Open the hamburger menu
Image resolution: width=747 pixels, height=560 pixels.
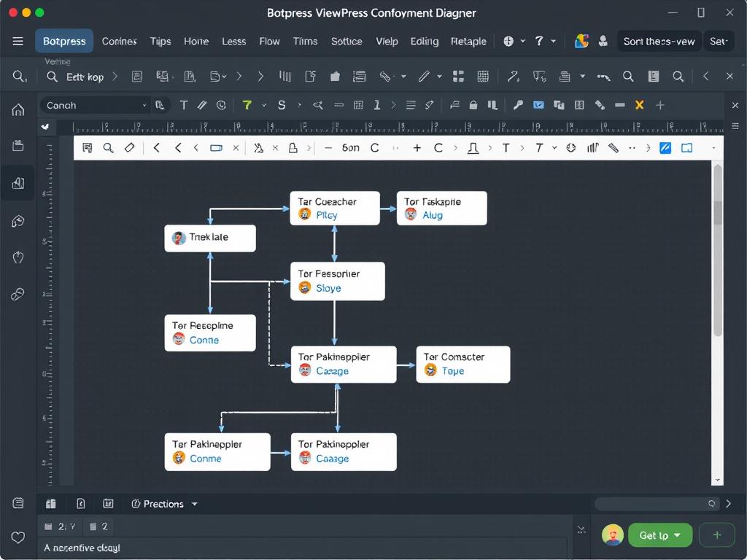tap(18, 42)
